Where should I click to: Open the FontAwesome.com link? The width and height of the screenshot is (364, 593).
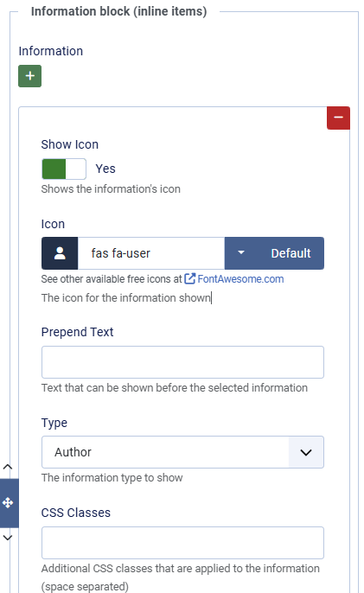(240, 279)
